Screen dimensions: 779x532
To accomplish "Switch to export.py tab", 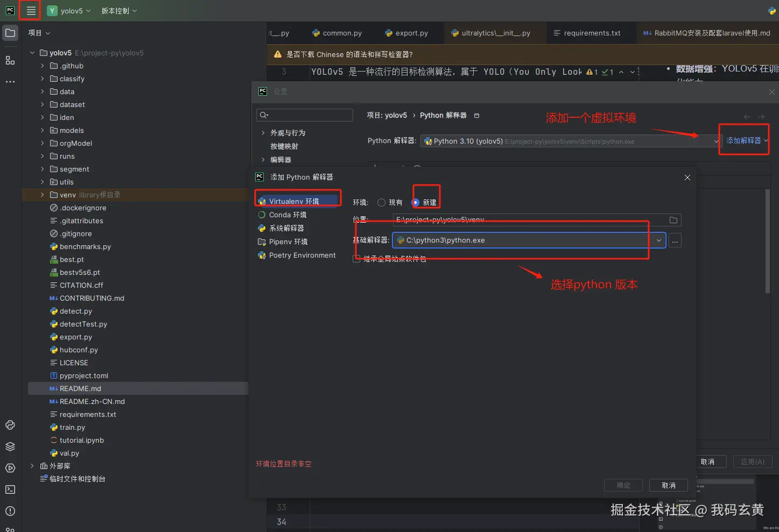I will 406,33.
